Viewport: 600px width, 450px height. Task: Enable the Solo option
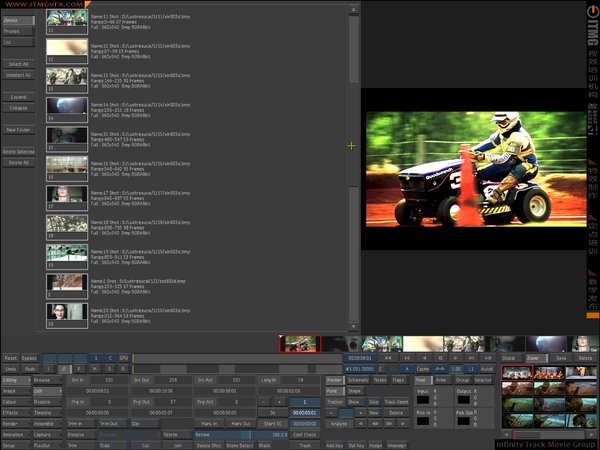[x=375, y=401]
